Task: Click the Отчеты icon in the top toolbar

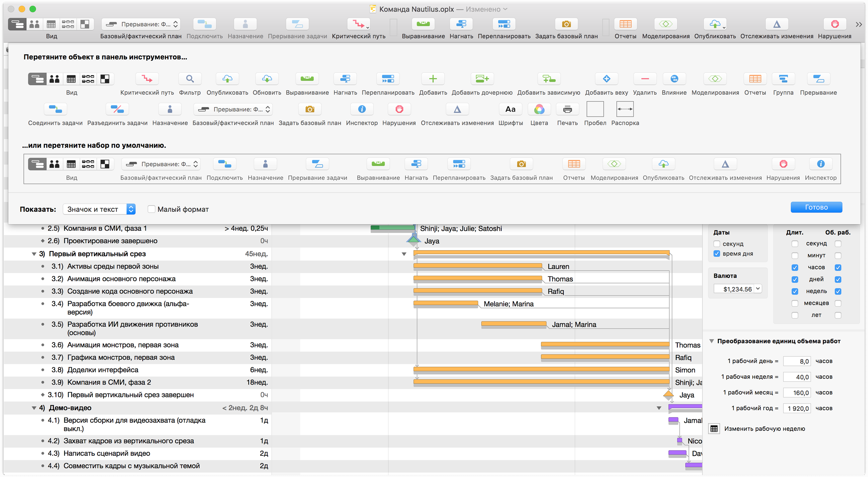Action: 625,24
